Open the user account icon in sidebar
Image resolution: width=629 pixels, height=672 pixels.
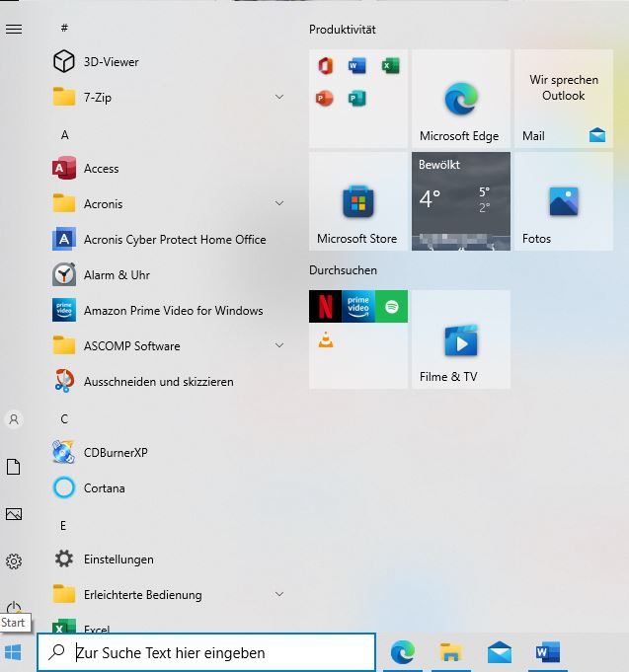14,419
